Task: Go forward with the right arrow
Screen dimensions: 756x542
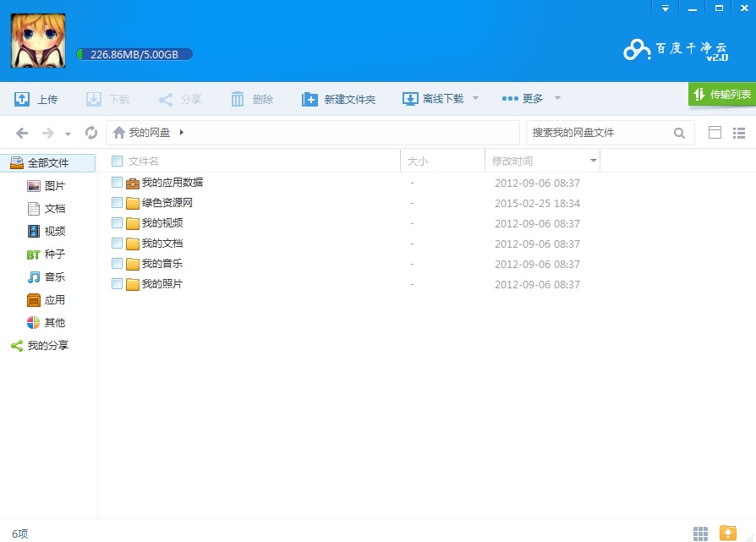Action: point(47,133)
